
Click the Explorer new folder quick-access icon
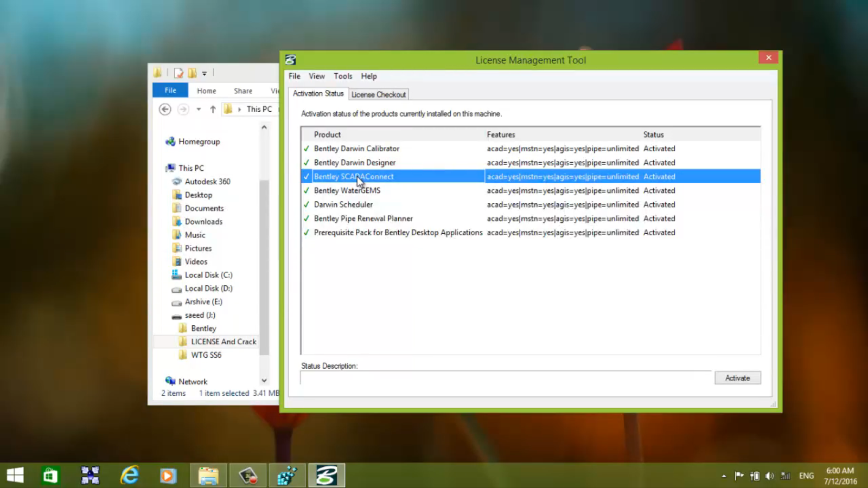192,73
